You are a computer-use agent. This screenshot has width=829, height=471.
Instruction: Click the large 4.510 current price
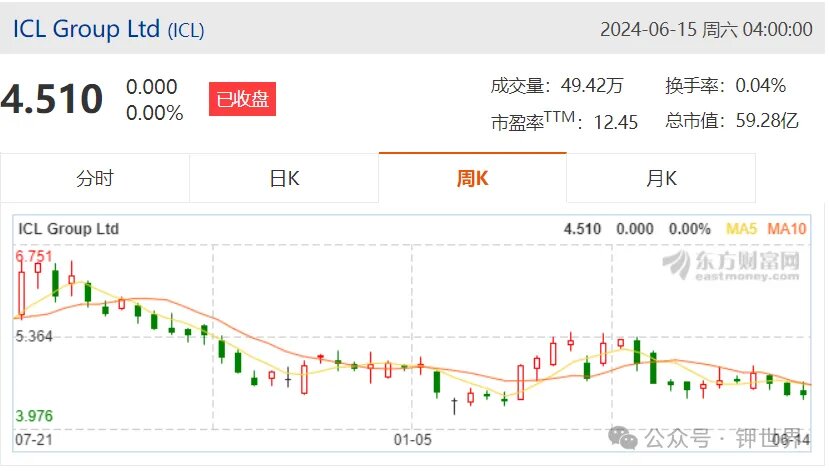click(x=52, y=99)
